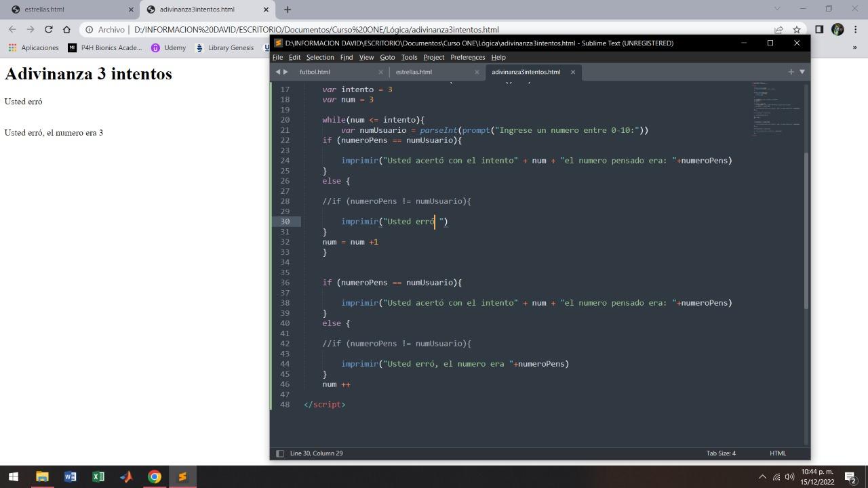Open the Edit menu
Image resolution: width=868 pixels, height=488 pixels.
pos(294,57)
